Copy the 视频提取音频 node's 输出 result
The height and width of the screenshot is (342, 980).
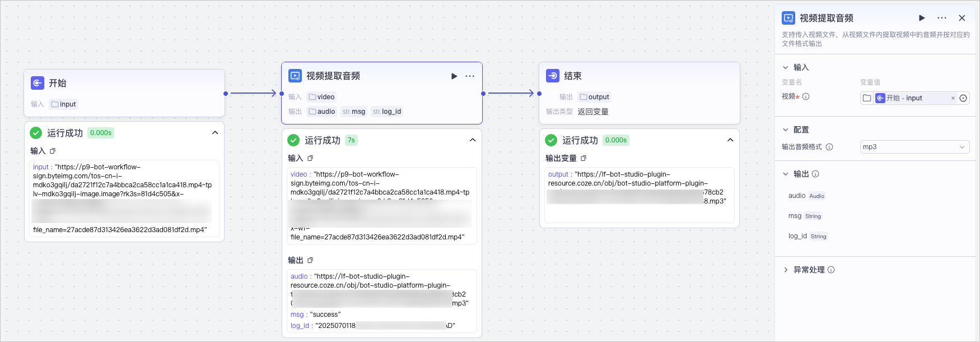310,260
